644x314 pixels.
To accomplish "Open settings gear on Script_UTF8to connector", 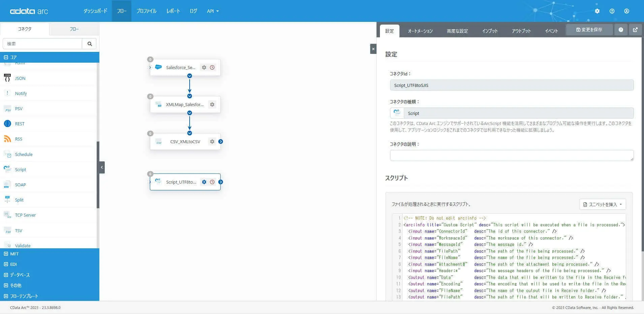I will (204, 182).
